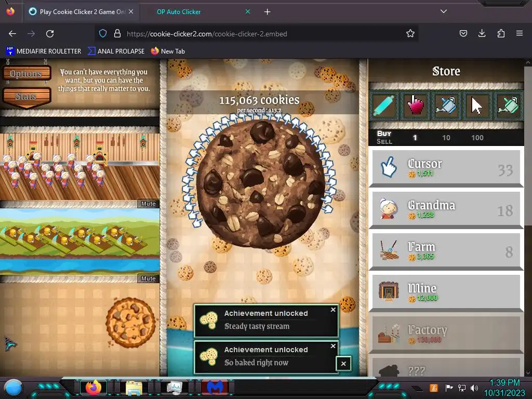The width and height of the screenshot is (532, 399).
Task: Reload the current page
Action: click(x=50, y=34)
